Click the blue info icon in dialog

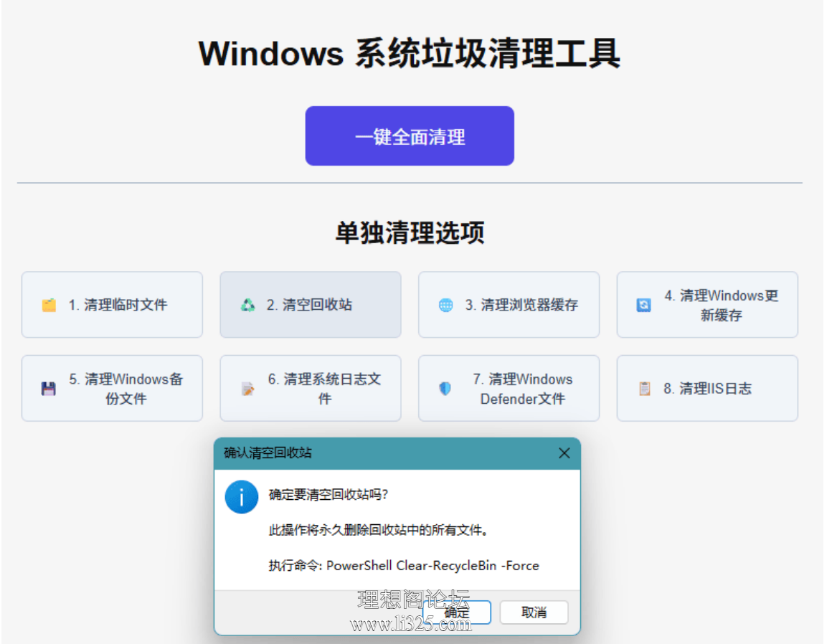pos(242,497)
